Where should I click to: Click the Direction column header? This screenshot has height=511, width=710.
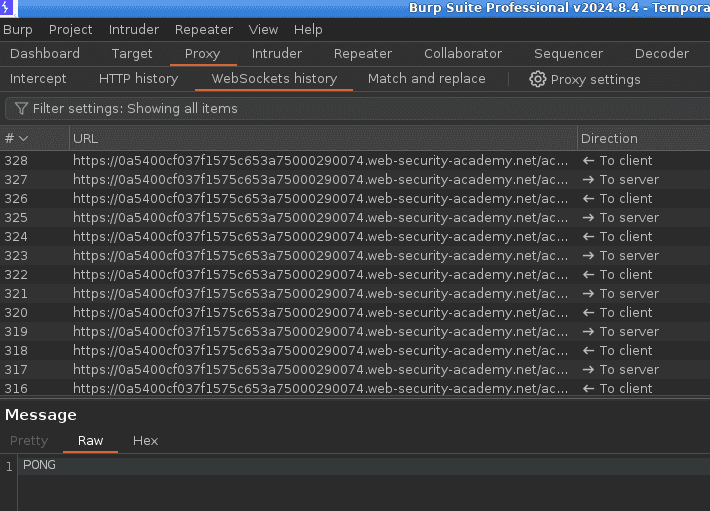click(609, 139)
